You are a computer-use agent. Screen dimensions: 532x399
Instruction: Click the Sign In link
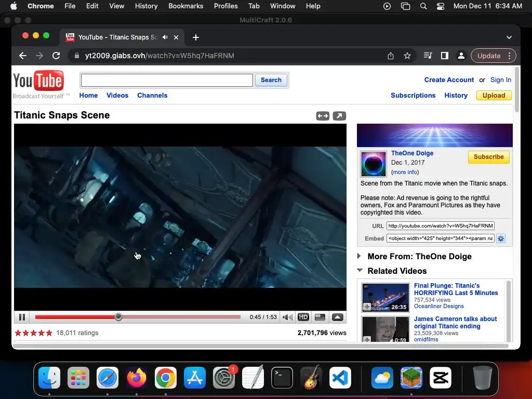pos(501,79)
